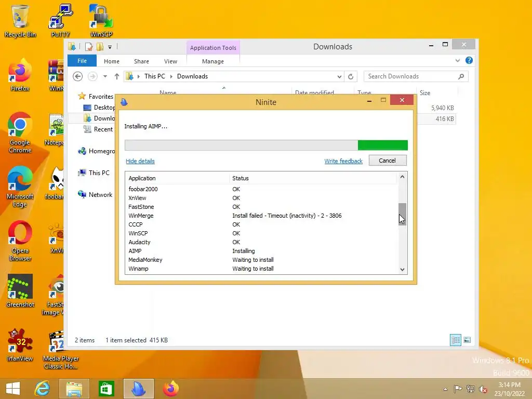Open the View ribbon tab
Image resolution: width=532 pixels, height=399 pixels.
click(x=170, y=61)
